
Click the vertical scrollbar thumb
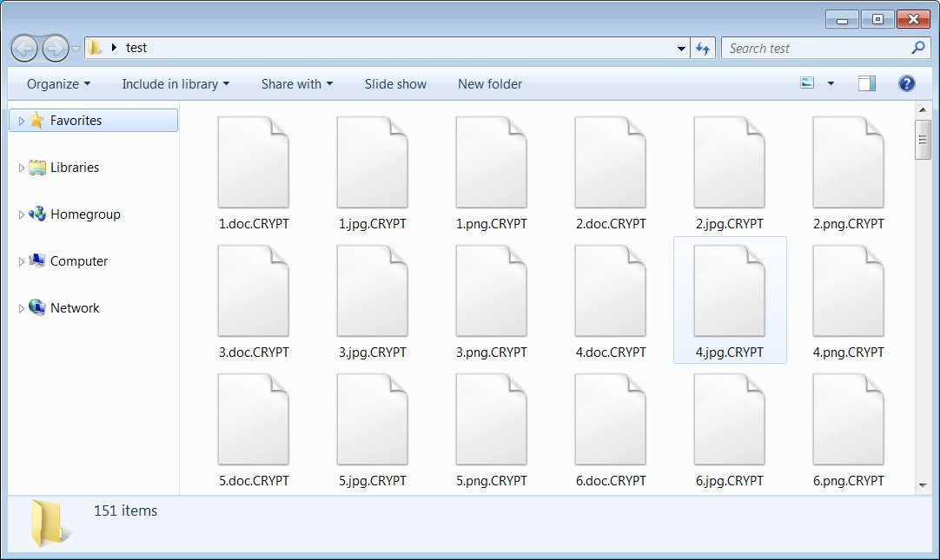pyautogui.click(x=923, y=140)
